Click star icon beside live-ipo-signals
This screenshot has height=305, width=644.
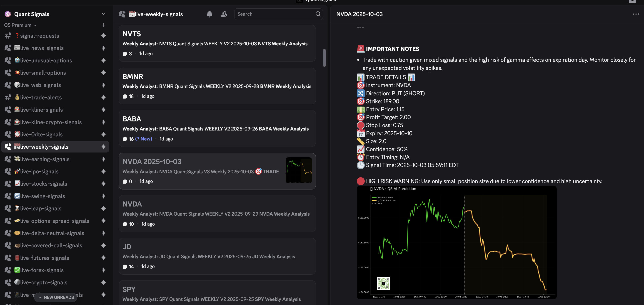[103, 171]
